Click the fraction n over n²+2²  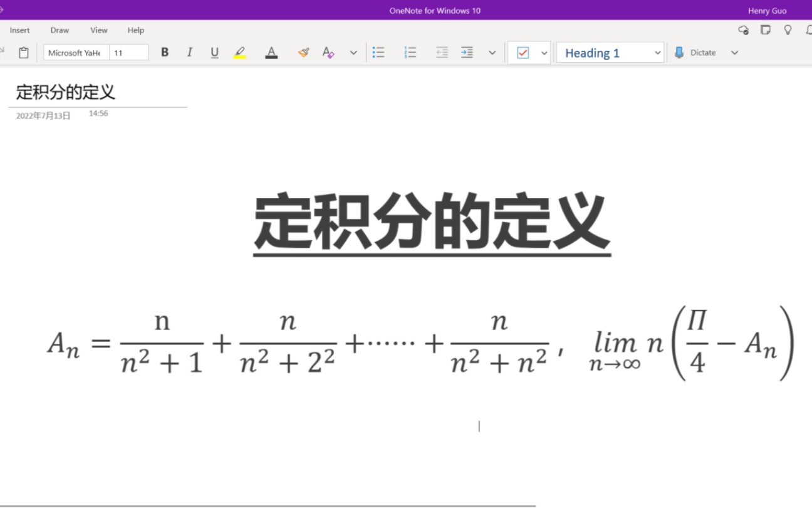click(x=288, y=344)
